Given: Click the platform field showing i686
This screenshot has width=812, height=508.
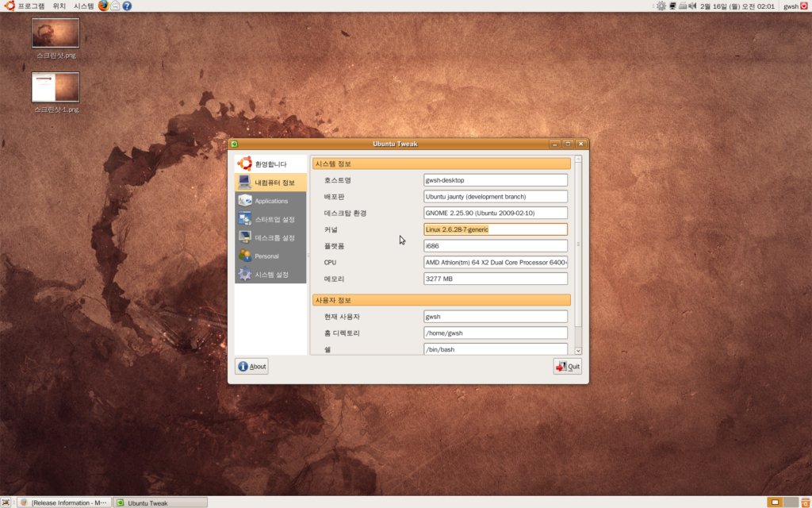Looking at the screenshot, I should pos(495,246).
